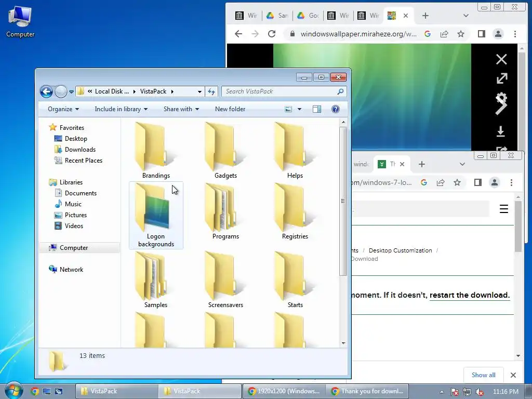The height and width of the screenshot is (399, 532).
Task: Click the Search VistaPack field
Action: coord(284,91)
